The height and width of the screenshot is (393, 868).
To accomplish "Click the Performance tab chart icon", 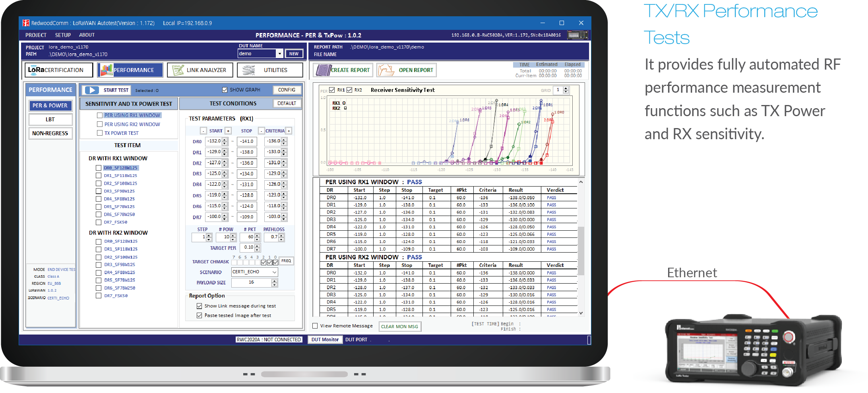I will [x=106, y=70].
